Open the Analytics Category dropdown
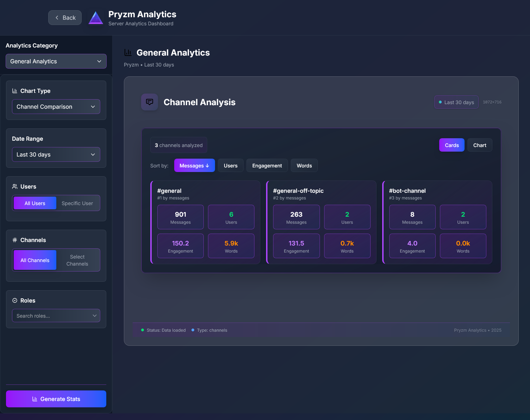This screenshot has width=530, height=420. click(56, 61)
